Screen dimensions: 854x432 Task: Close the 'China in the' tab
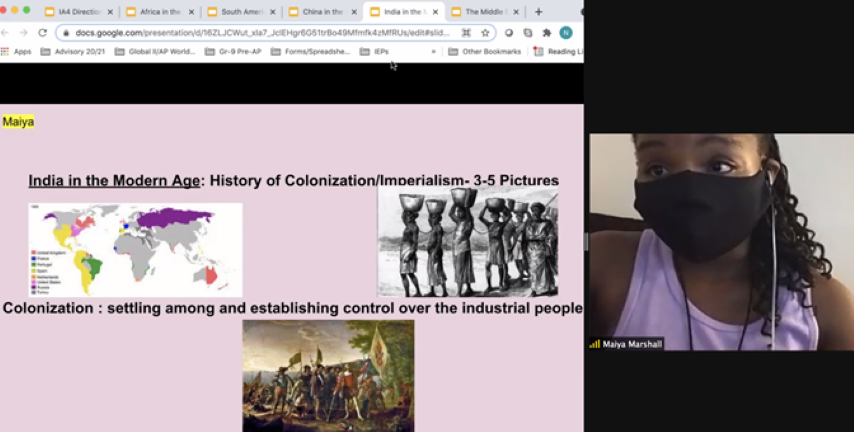coord(353,12)
